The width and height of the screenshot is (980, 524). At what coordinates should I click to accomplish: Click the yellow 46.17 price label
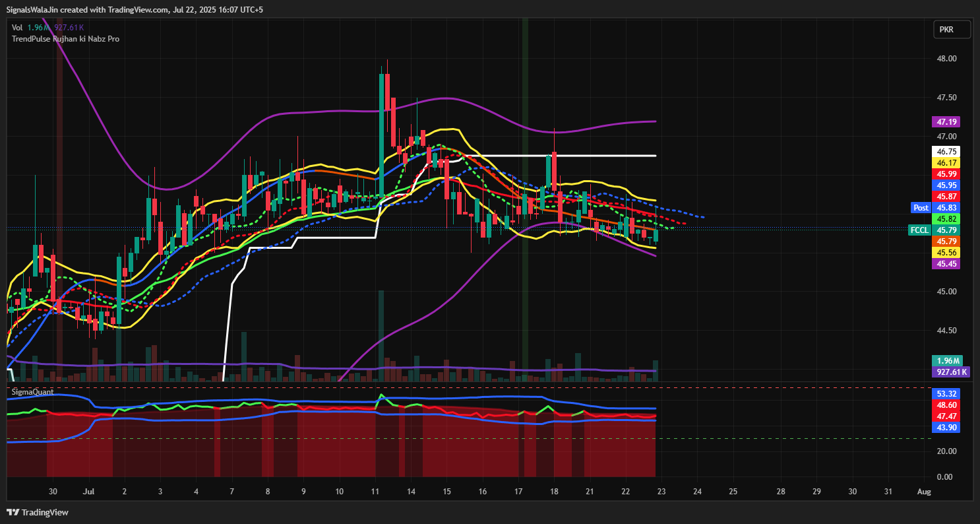946,163
